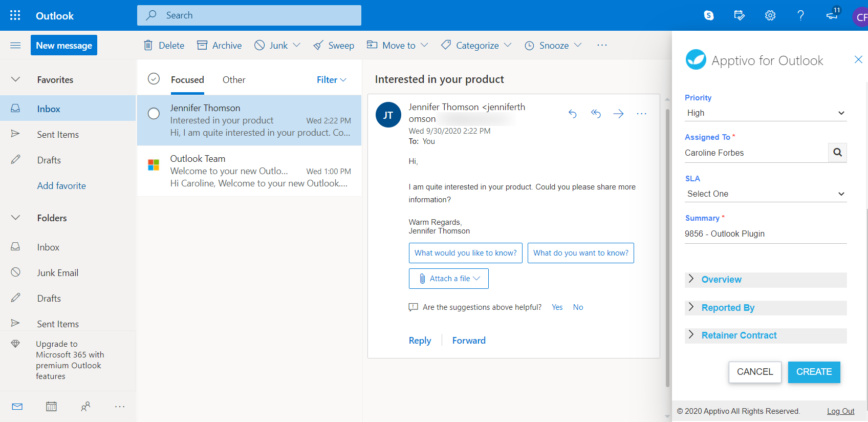The image size is (868, 422).
Task: Open the settings gear icon
Action: pos(770,15)
